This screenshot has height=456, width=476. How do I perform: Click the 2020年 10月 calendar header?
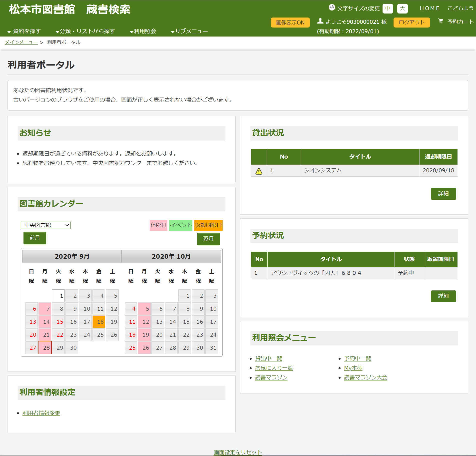click(171, 256)
